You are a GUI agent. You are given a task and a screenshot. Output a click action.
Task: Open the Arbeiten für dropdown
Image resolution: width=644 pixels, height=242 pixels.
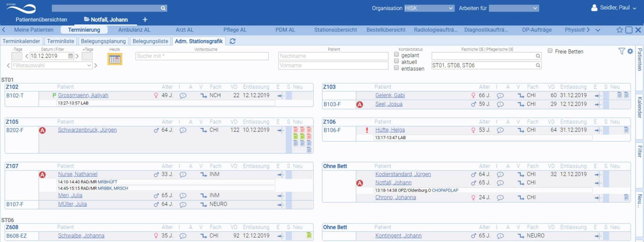(x=514, y=8)
